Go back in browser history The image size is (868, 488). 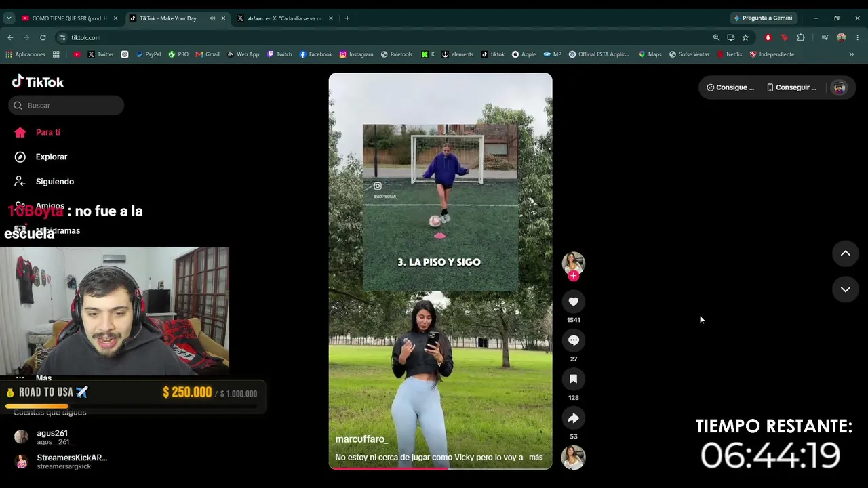point(10,37)
